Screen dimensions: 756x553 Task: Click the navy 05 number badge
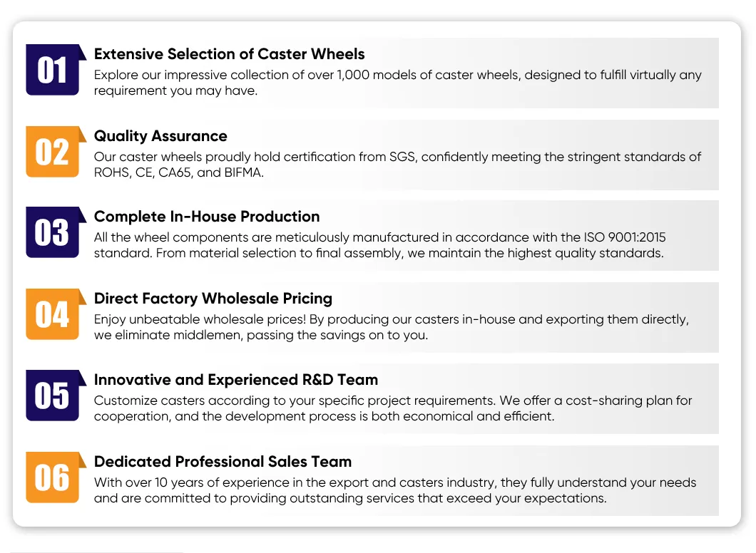click(x=53, y=396)
